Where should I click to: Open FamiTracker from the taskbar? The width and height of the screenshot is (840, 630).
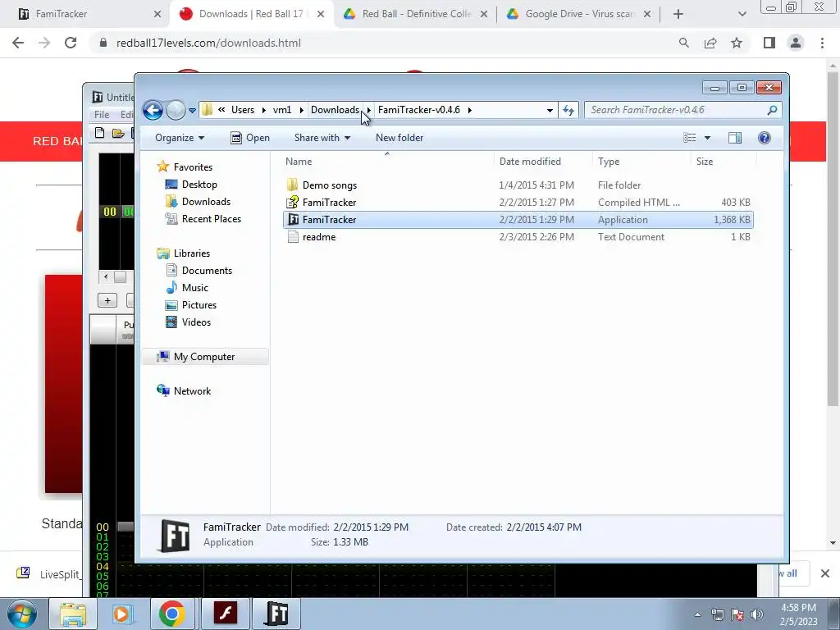click(276, 614)
